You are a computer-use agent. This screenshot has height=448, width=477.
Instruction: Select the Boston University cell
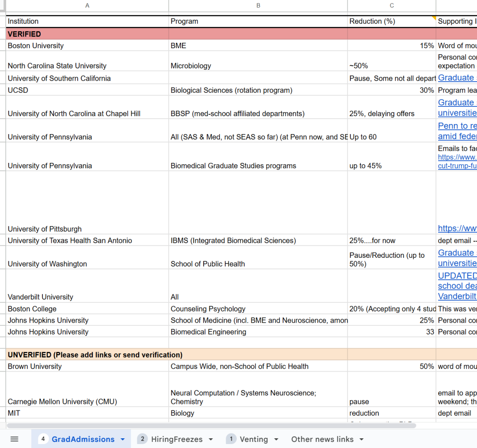point(87,45)
